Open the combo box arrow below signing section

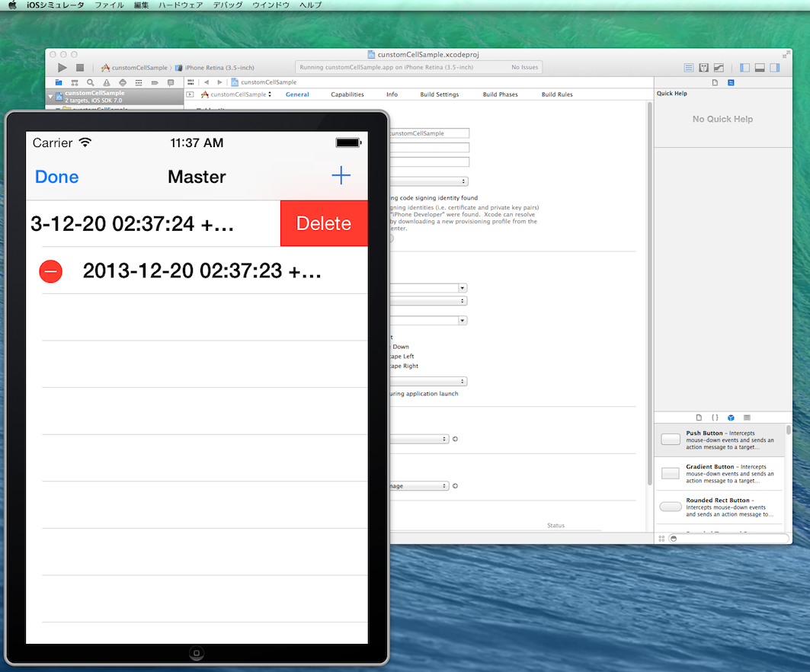tap(463, 288)
